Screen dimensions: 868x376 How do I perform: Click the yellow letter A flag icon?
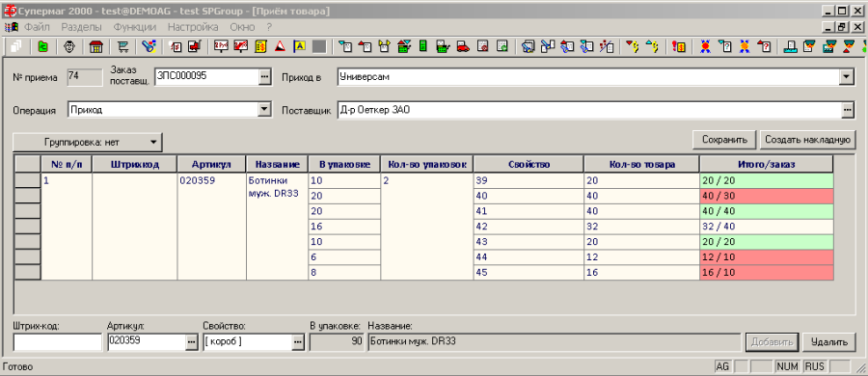pos(299,47)
